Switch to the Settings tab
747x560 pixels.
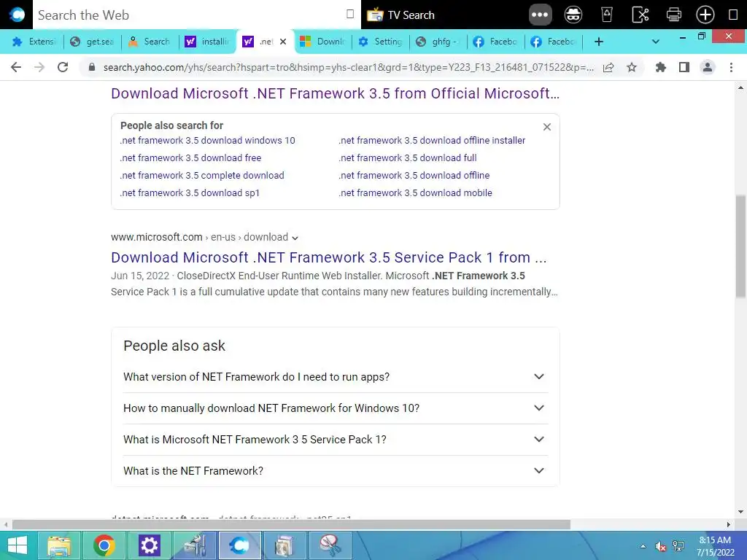tap(380, 42)
